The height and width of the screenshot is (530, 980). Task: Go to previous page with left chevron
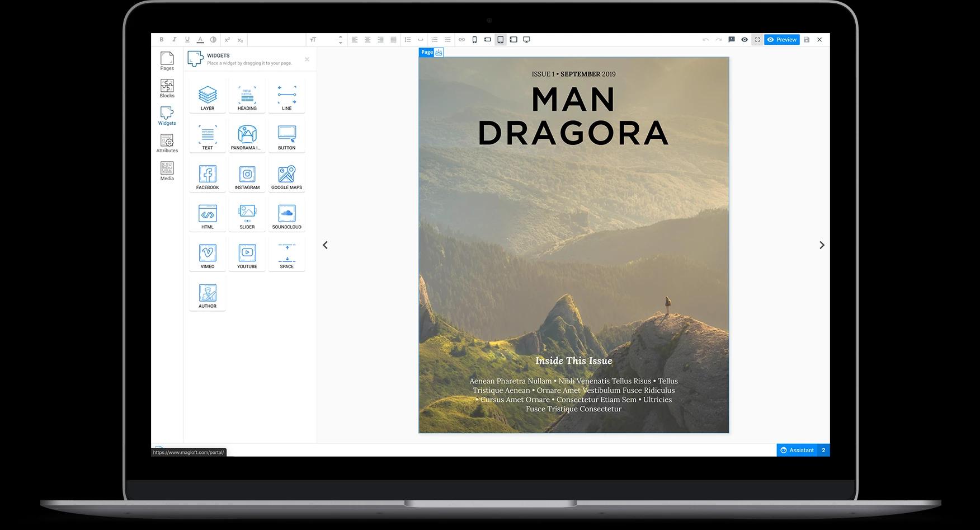click(325, 245)
